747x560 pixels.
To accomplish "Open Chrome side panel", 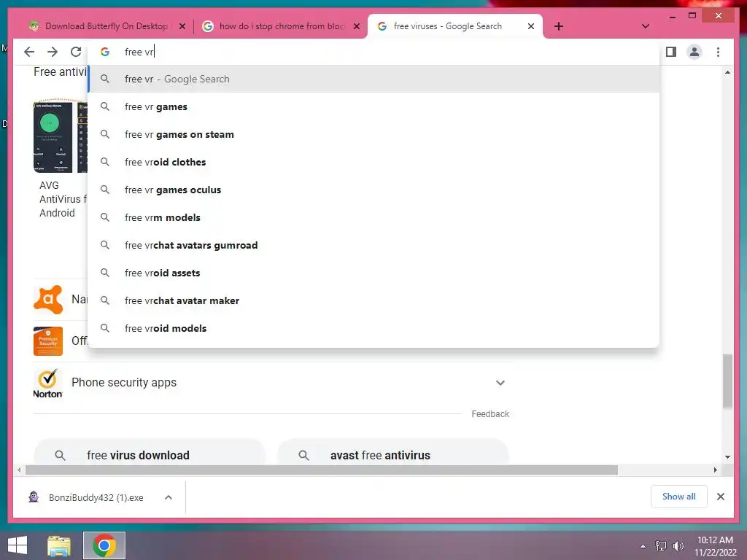I will pos(671,52).
